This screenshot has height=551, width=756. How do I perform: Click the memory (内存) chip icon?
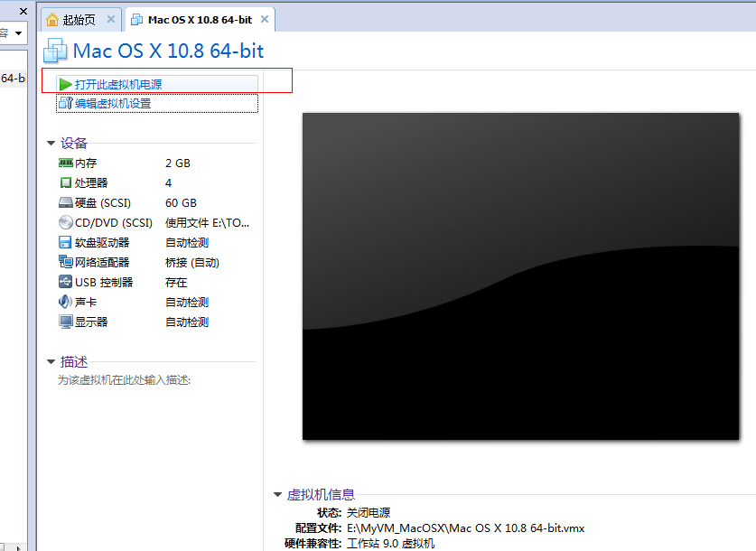pyautogui.click(x=66, y=163)
